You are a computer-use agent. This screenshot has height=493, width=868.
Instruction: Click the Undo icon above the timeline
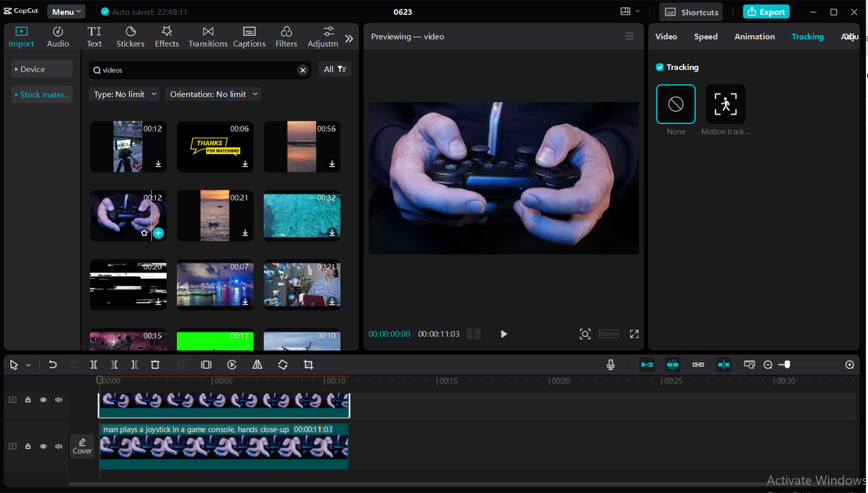[53, 364]
